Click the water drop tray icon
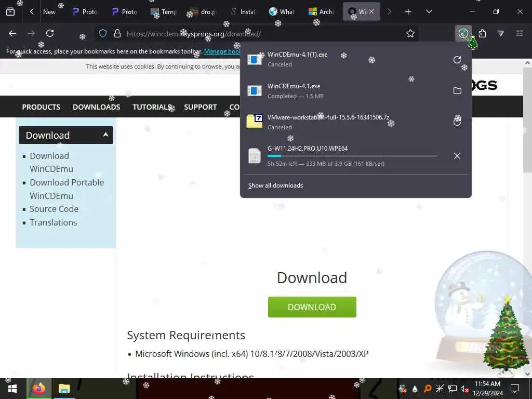This screenshot has width=532, height=399. (x=415, y=389)
